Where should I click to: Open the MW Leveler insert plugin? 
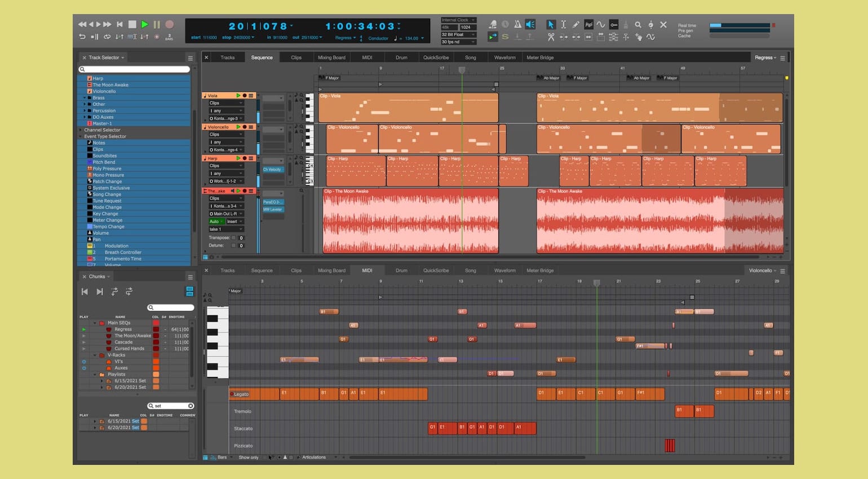click(273, 210)
